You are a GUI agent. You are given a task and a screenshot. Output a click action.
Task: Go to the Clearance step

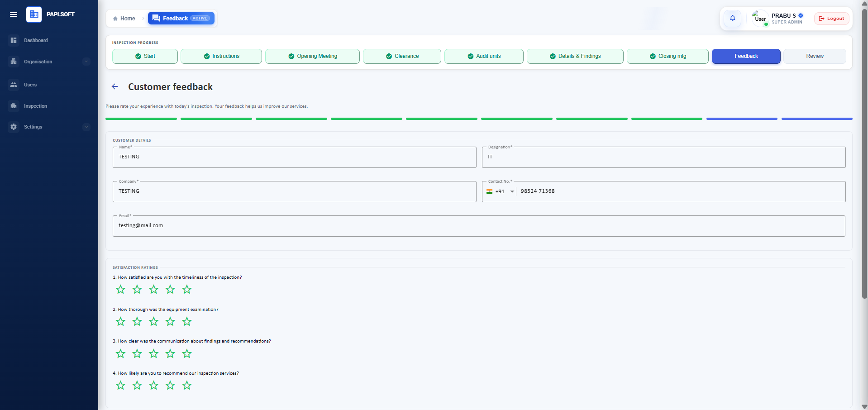[x=402, y=56]
